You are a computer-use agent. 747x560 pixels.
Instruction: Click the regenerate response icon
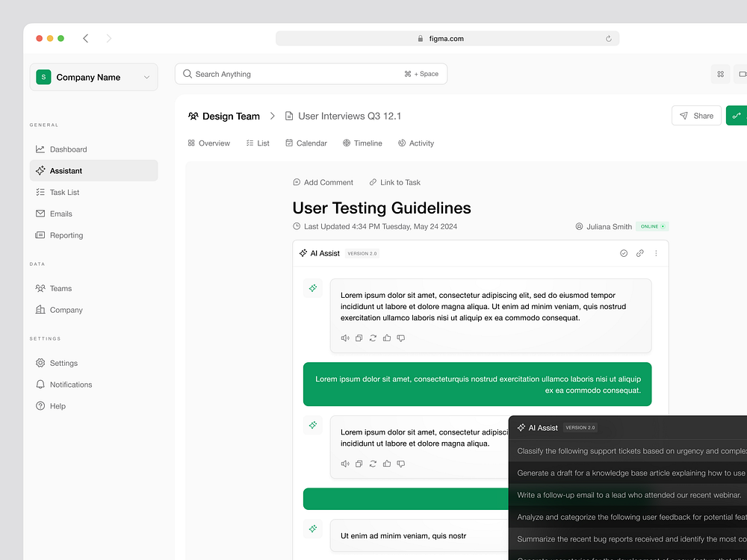point(373,337)
